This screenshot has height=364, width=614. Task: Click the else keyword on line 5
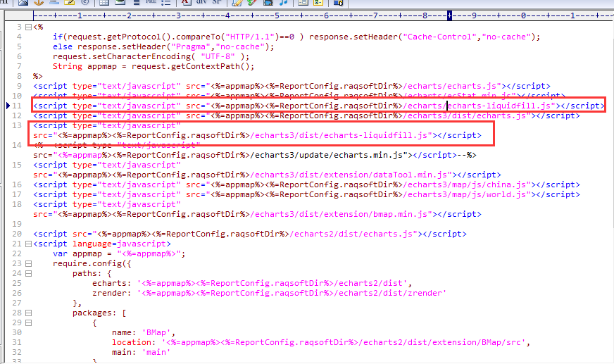[63, 46]
